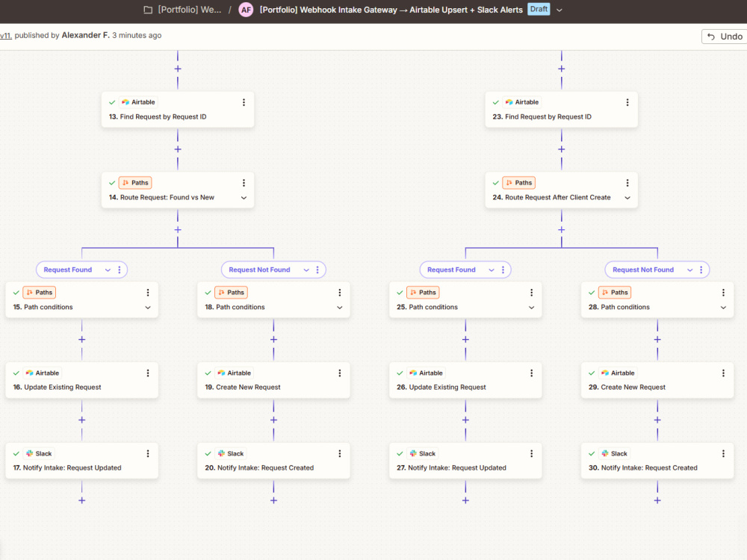Add step after step 20 Notify Intake
Viewport: 747px width, 560px height.
(273, 500)
